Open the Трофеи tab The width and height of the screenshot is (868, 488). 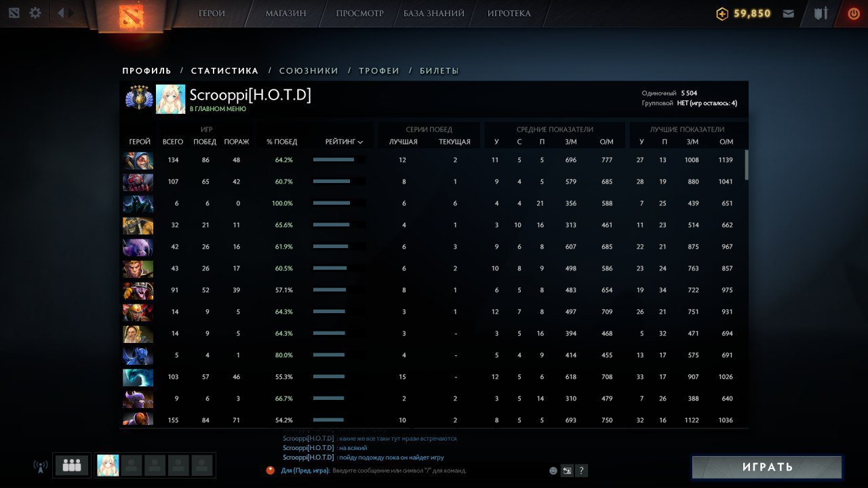click(379, 70)
